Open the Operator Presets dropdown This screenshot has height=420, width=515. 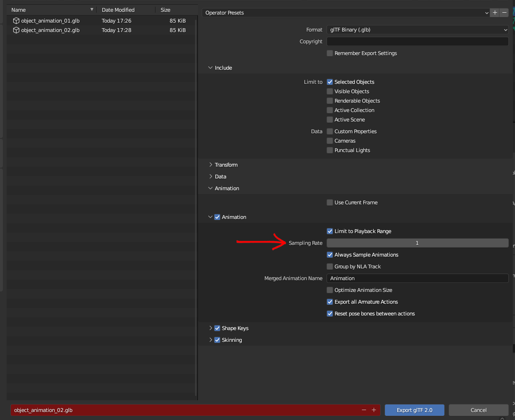tap(346, 13)
